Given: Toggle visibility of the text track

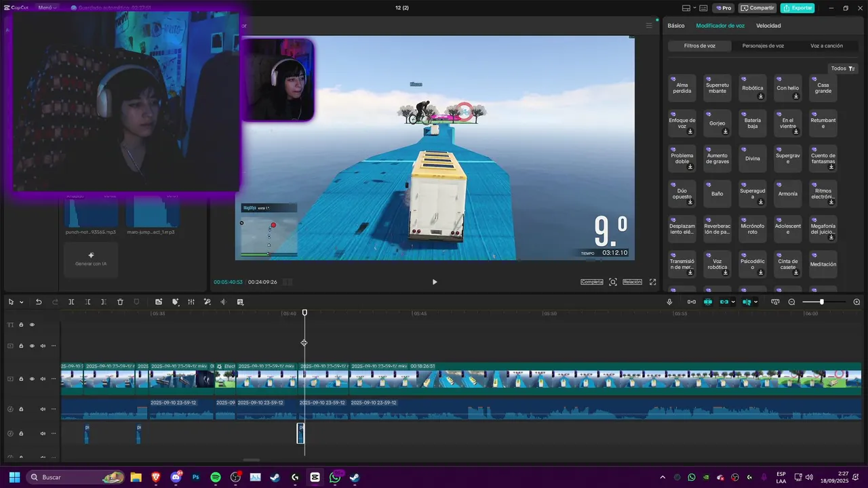Looking at the screenshot, I should point(32,325).
